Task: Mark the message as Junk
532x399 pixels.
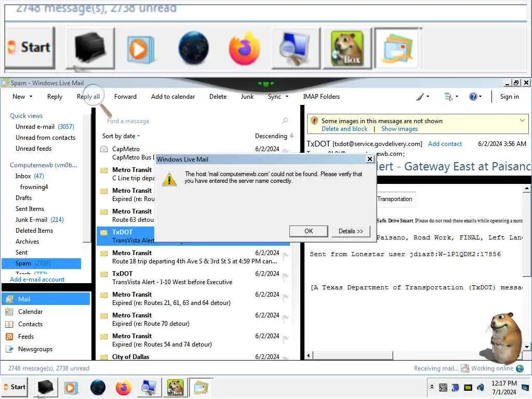Action: pyautogui.click(x=247, y=97)
